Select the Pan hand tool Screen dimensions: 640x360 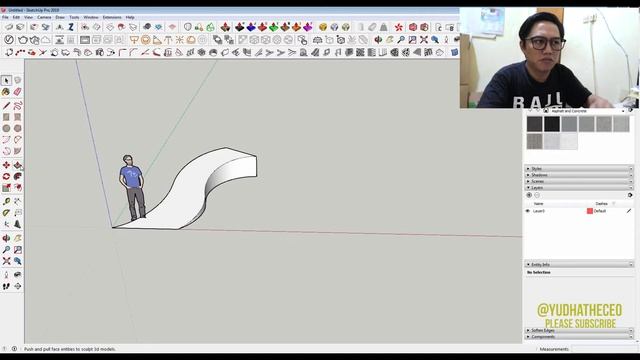pos(18,238)
